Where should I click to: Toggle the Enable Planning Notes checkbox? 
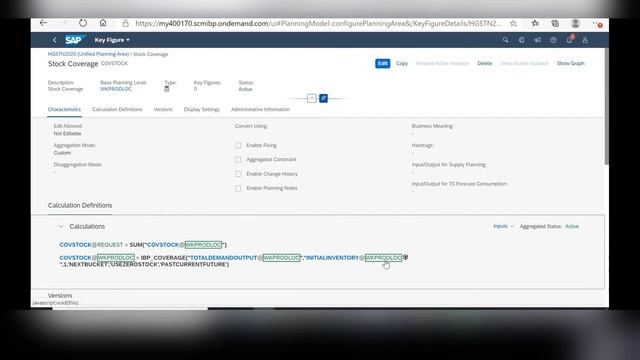[238, 188]
